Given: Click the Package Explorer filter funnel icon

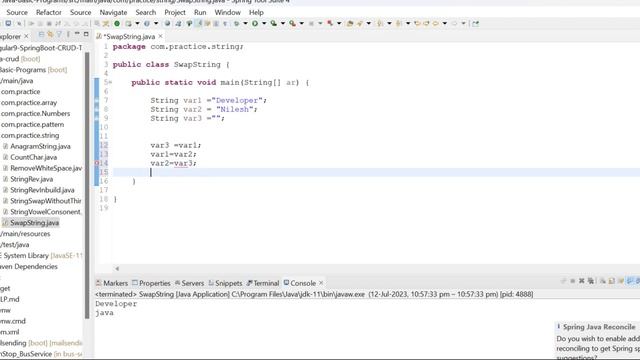Looking at the screenshot, I should [59, 34].
